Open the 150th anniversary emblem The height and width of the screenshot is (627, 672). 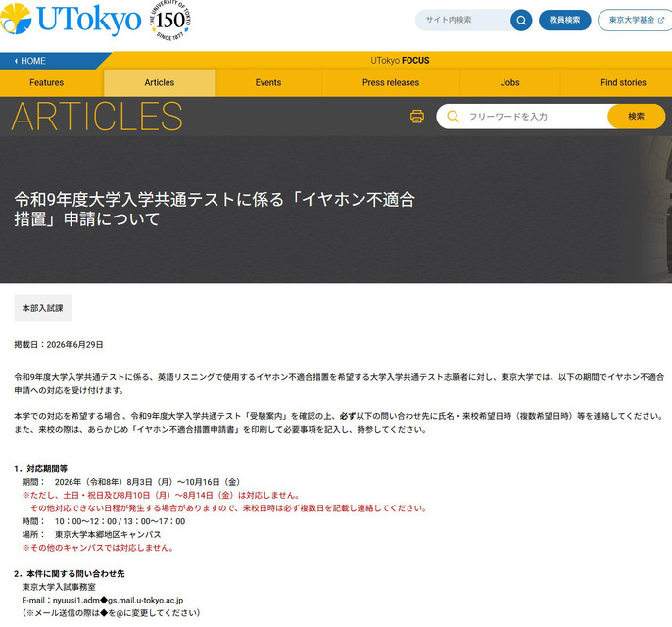click(170, 21)
